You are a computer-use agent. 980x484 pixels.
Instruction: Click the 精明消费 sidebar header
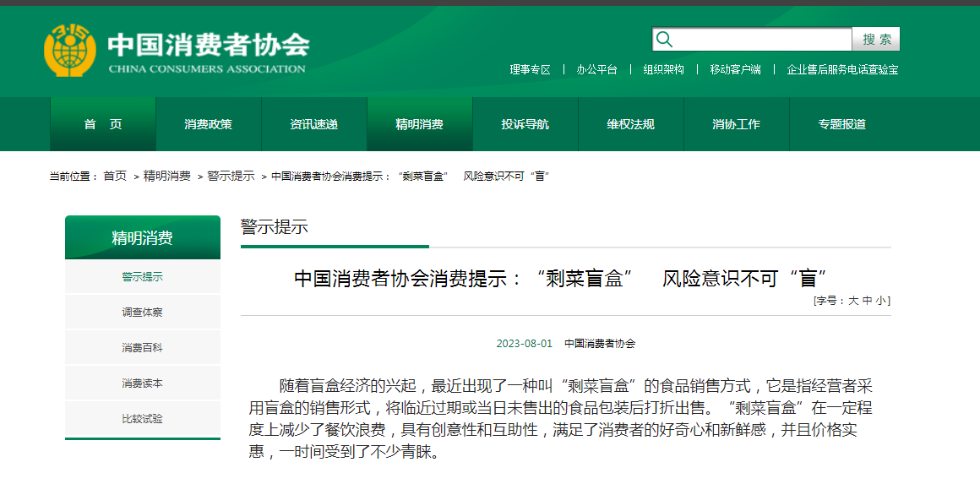[143, 237]
